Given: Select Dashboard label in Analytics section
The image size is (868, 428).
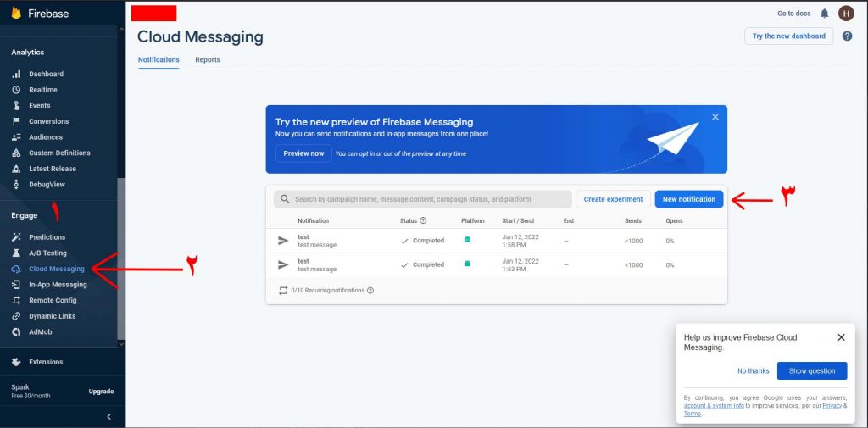Looking at the screenshot, I should pos(46,74).
